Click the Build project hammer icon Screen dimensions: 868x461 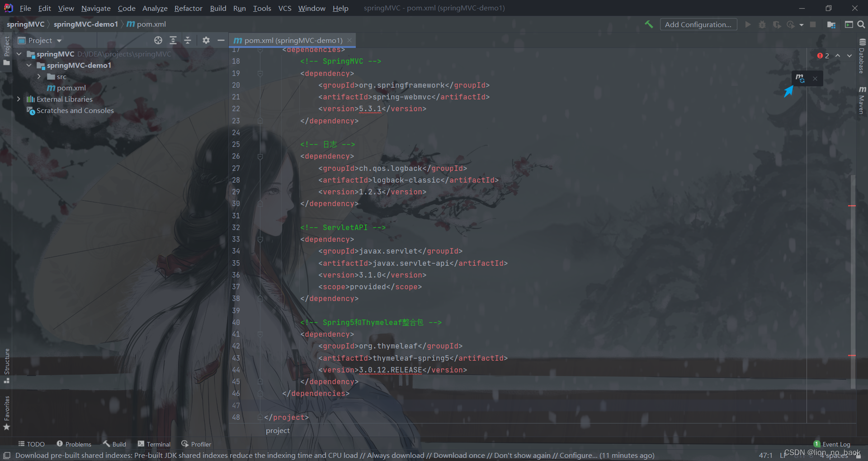tap(649, 24)
